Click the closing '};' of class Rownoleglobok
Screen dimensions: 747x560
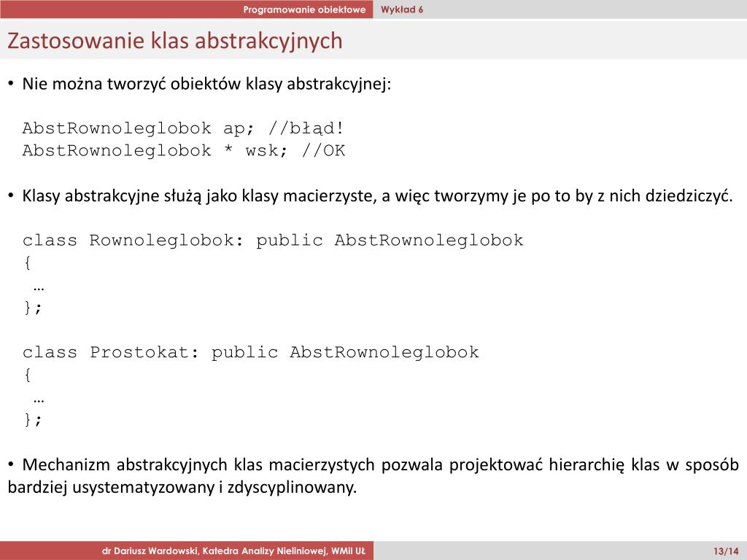click(32, 308)
